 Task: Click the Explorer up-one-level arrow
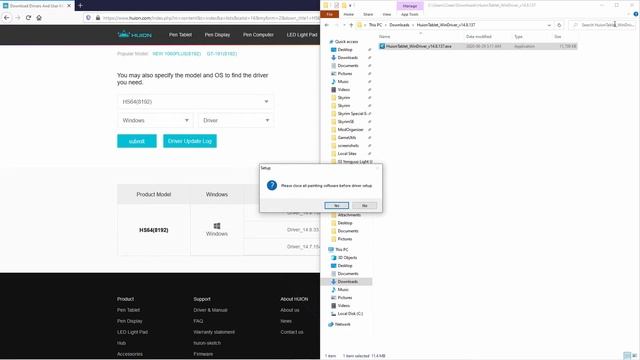(x=351, y=25)
